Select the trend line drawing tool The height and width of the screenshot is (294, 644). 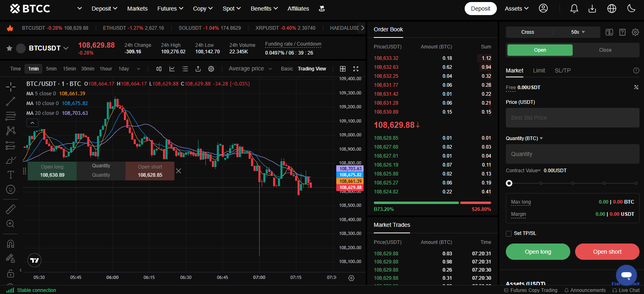tap(11, 101)
